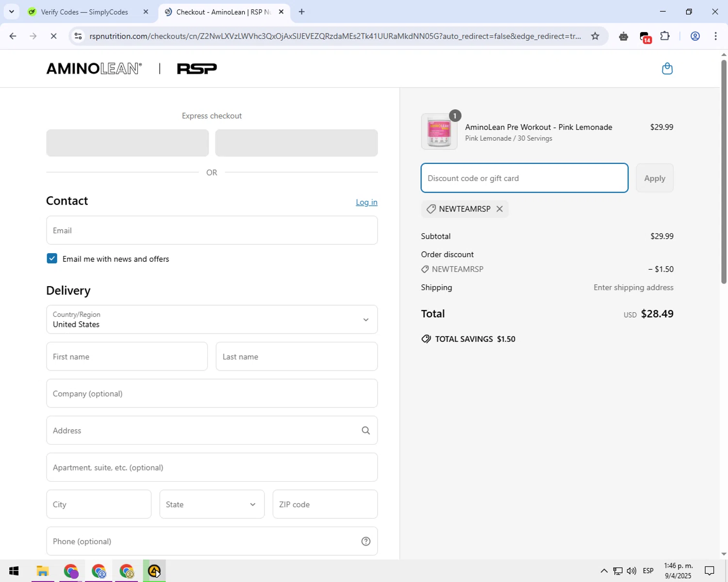The width and height of the screenshot is (728, 582).
Task: Stop loading the page
Action: pyautogui.click(x=53, y=36)
